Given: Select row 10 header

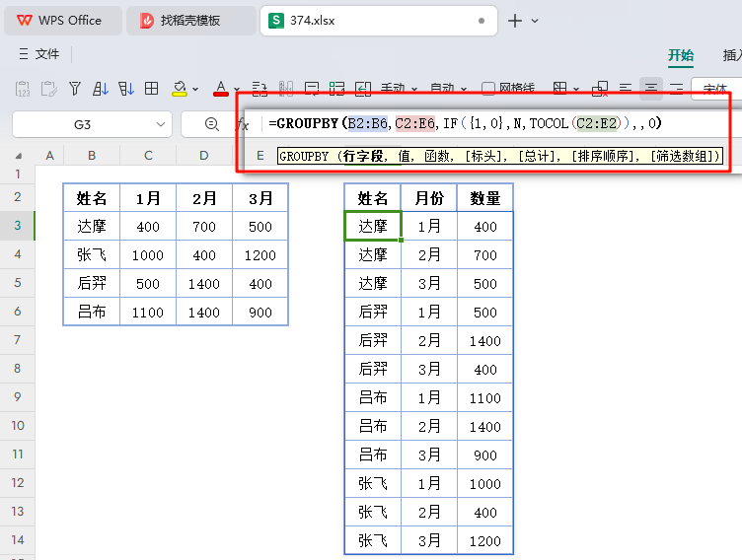Looking at the screenshot, I should 18,425.
